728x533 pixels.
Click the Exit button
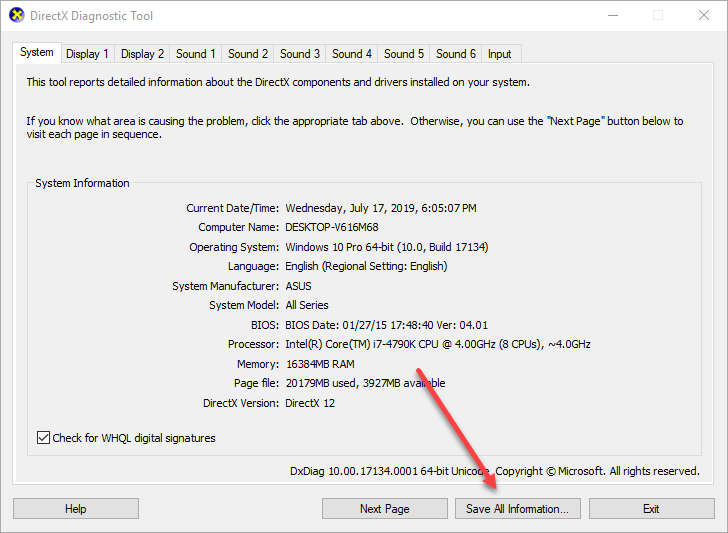click(651, 509)
